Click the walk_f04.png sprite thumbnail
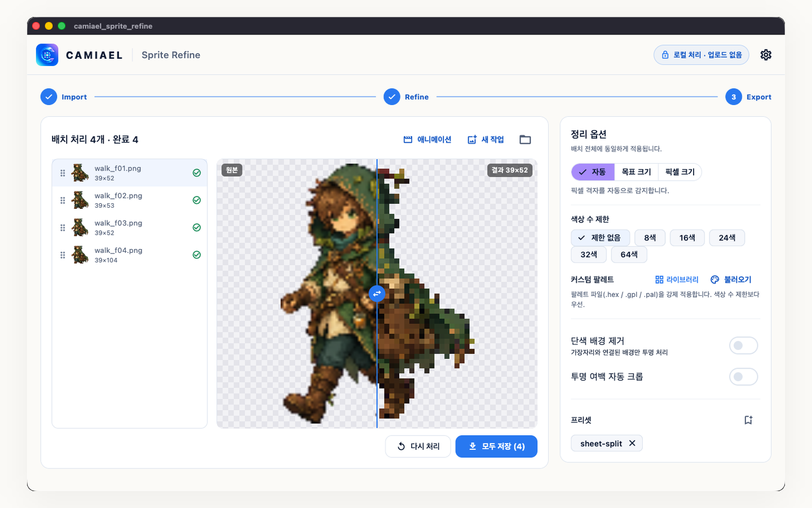The height and width of the screenshot is (508, 812). (80, 255)
